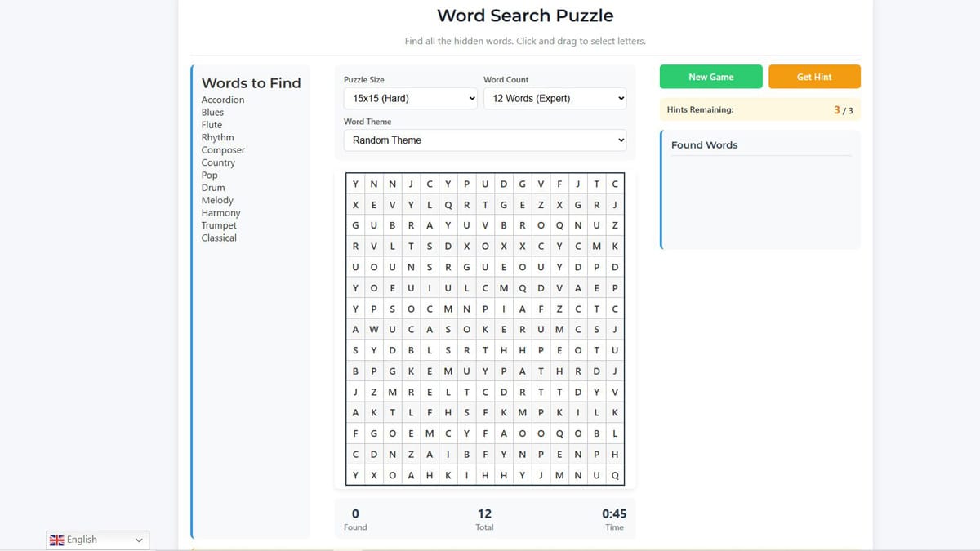Open the Puzzle Size dropdown
The image size is (980, 551).
(x=409, y=98)
